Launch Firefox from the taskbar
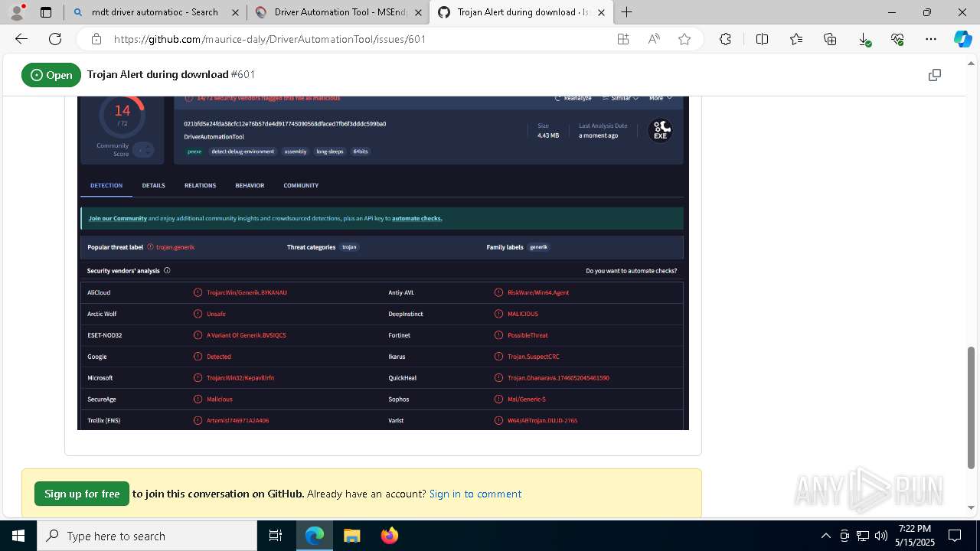The height and width of the screenshot is (551, 980). point(389,536)
